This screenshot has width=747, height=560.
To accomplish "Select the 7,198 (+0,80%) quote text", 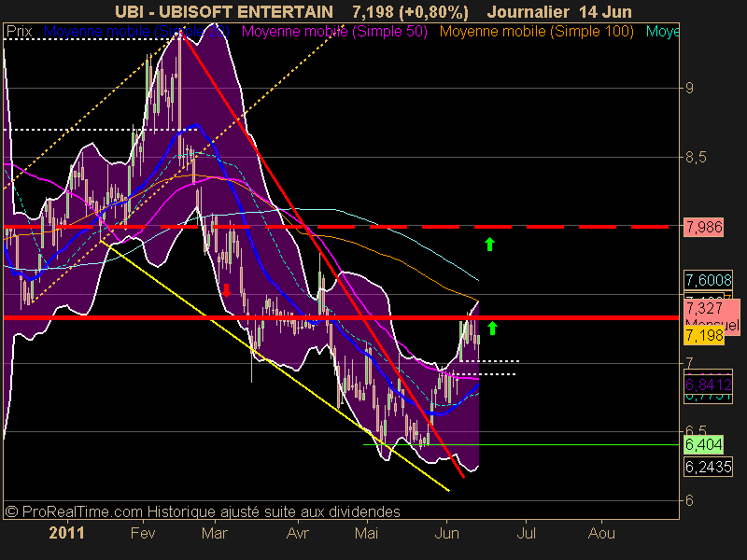I will 410,11.
